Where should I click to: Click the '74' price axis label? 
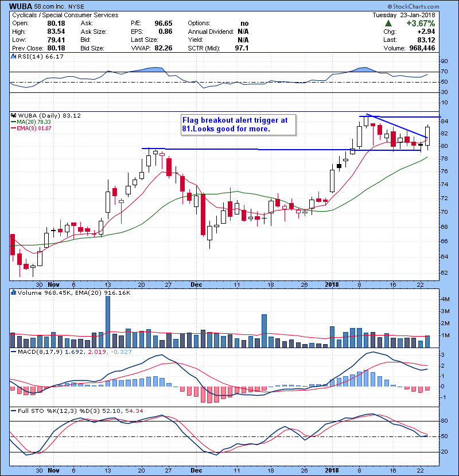pyautogui.click(x=444, y=184)
